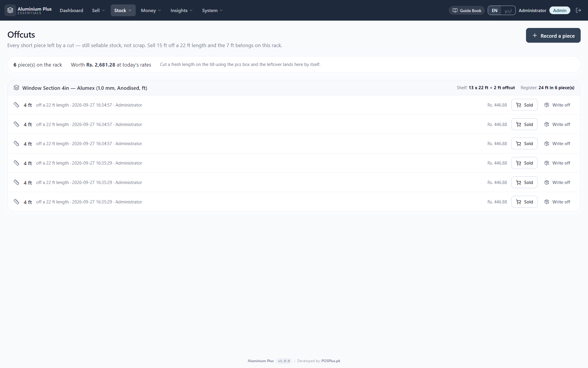Click the cart icon on the first row's Sold

(x=519, y=105)
